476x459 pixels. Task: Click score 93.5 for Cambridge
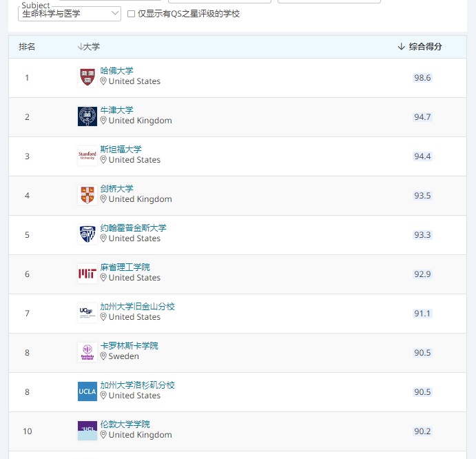(422, 196)
